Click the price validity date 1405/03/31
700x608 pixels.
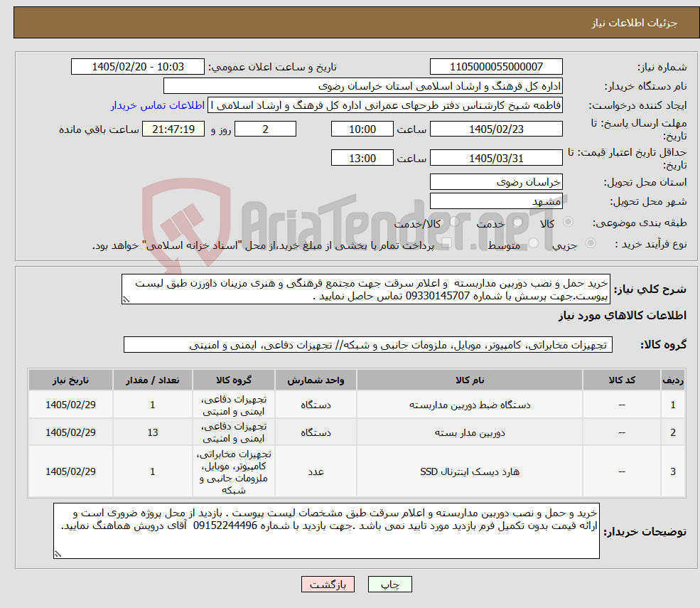click(496, 158)
